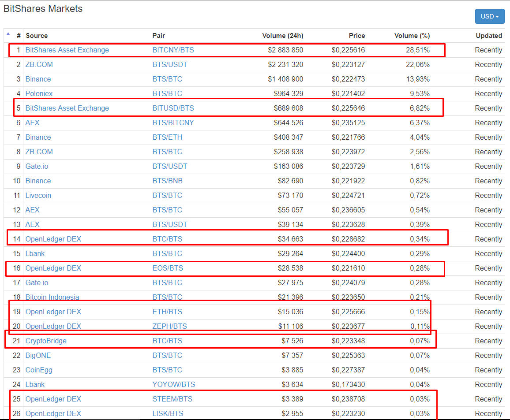
Task: Open the CryptoBridge exchange link
Action: coord(46,341)
